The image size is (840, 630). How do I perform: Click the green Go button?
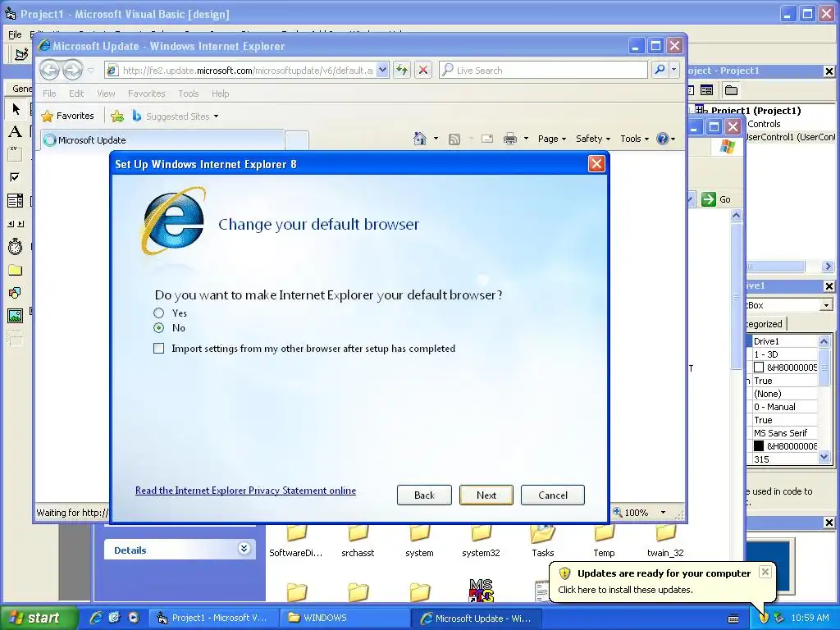(716, 199)
